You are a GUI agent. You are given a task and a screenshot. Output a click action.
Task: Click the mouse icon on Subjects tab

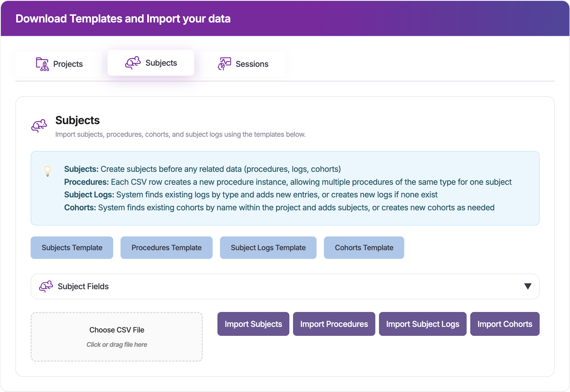pyautogui.click(x=133, y=63)
